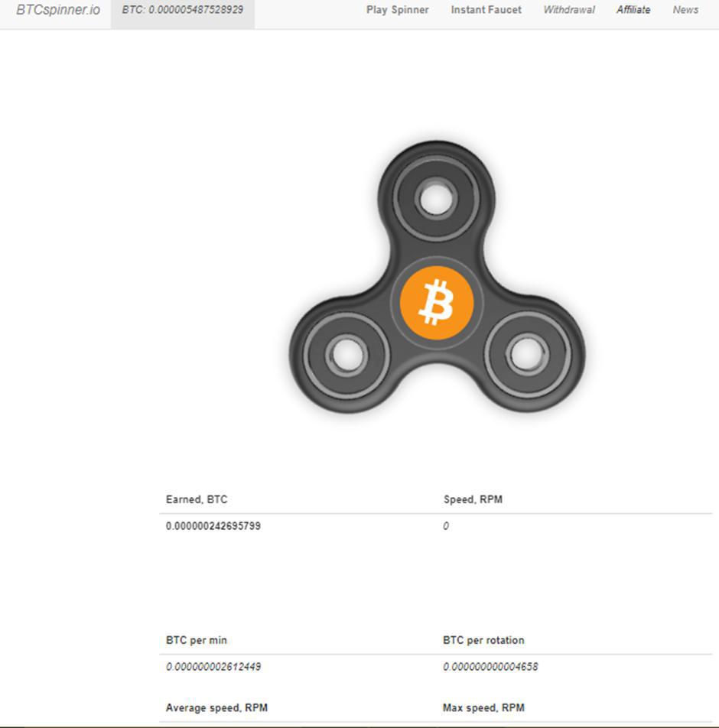The height and width of the screenshot is (728, 719).
Task: Go to the Instant Faucet page
Action: (486, 10)
